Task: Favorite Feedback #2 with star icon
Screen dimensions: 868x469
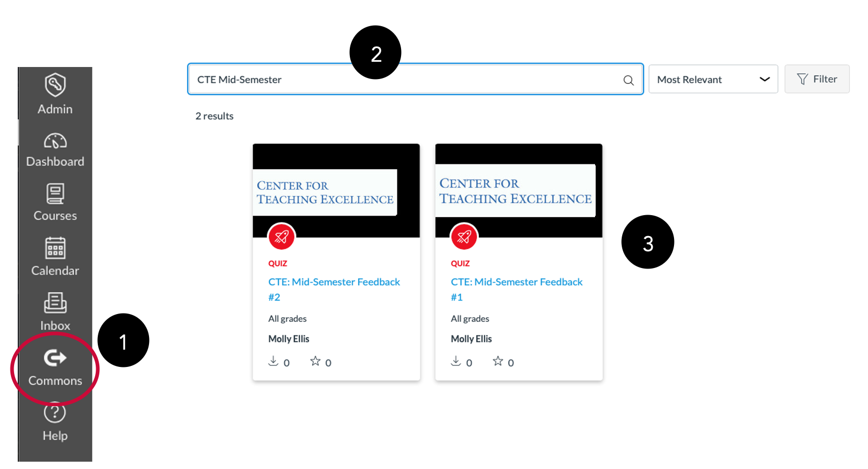Action: coord(315,361)
